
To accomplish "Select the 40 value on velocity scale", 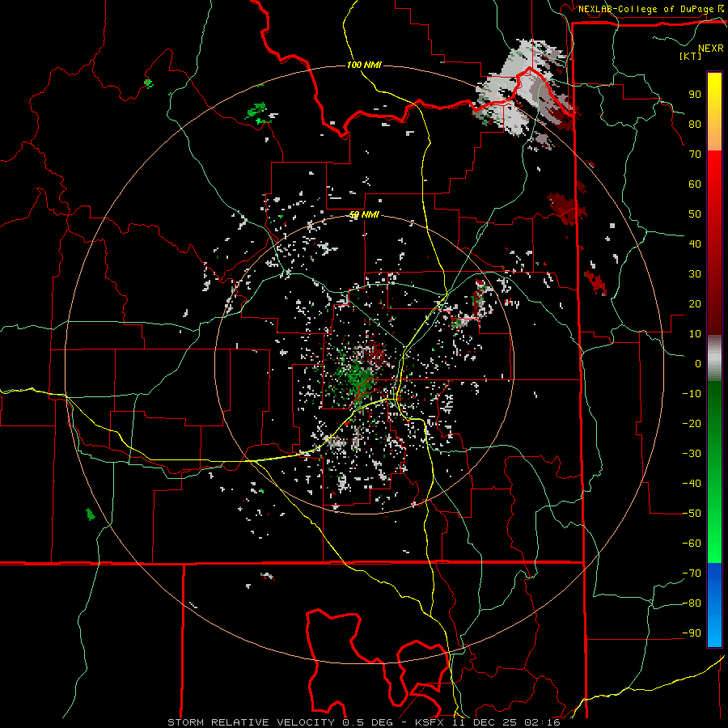I will (695, 244).
